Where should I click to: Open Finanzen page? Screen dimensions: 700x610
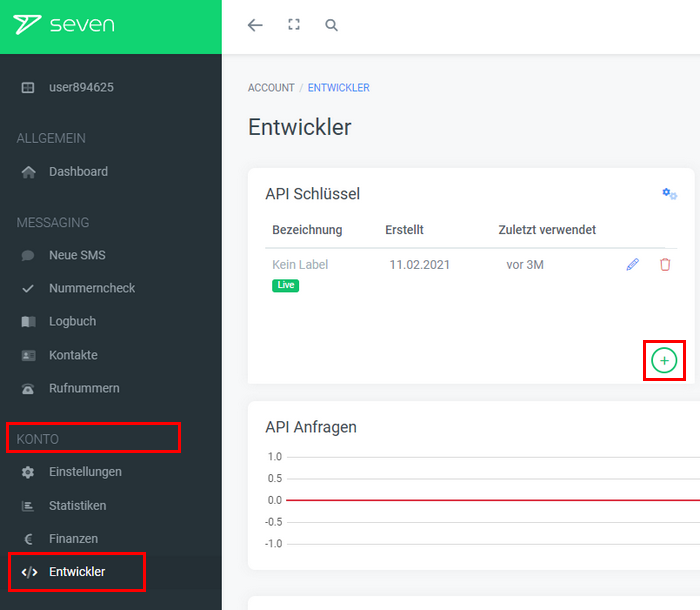coord(73,539)
